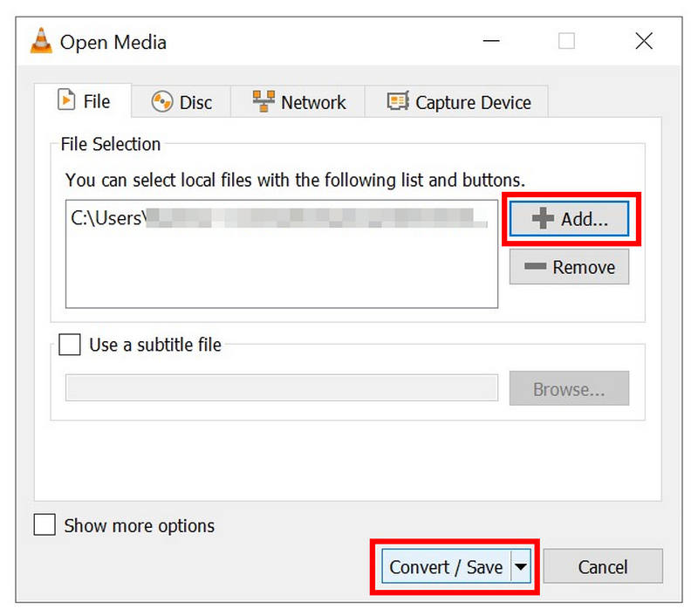Click the Capture Device tab icon
The height and width of the screenshot is (616, 698).
(x=398, y=102)
